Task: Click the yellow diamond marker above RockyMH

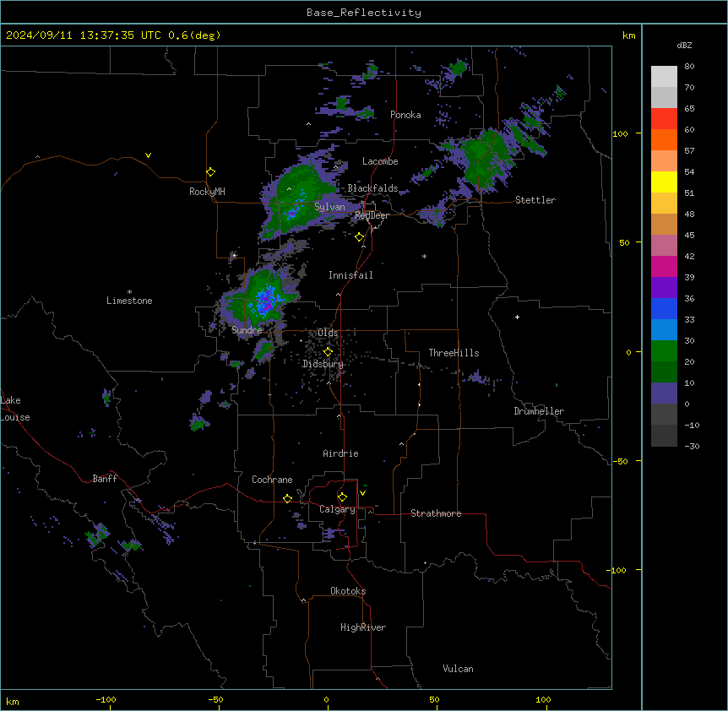Action: [211, 172]
